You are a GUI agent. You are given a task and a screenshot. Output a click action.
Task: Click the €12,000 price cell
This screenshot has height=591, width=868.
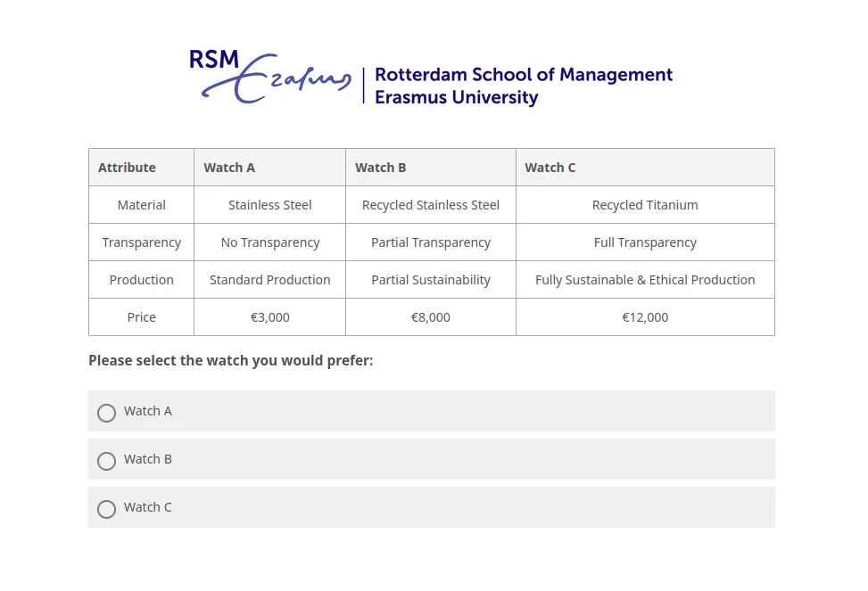point(645,317)
